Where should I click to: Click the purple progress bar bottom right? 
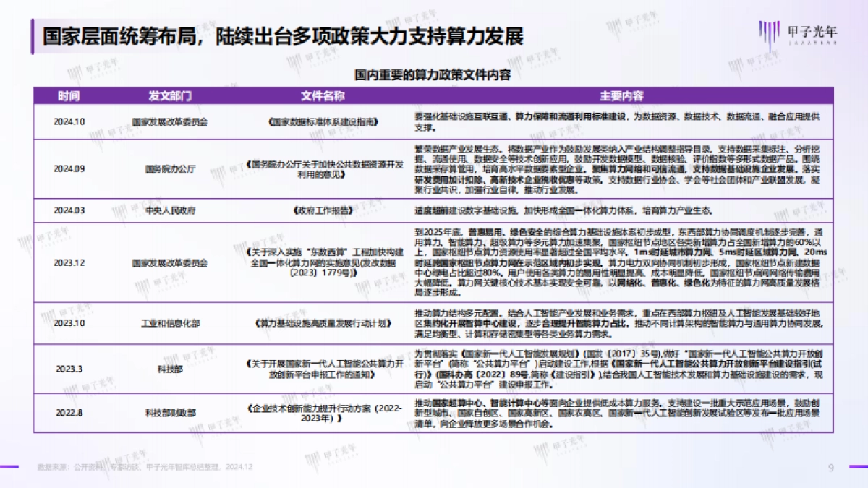(x=857, y=466)
